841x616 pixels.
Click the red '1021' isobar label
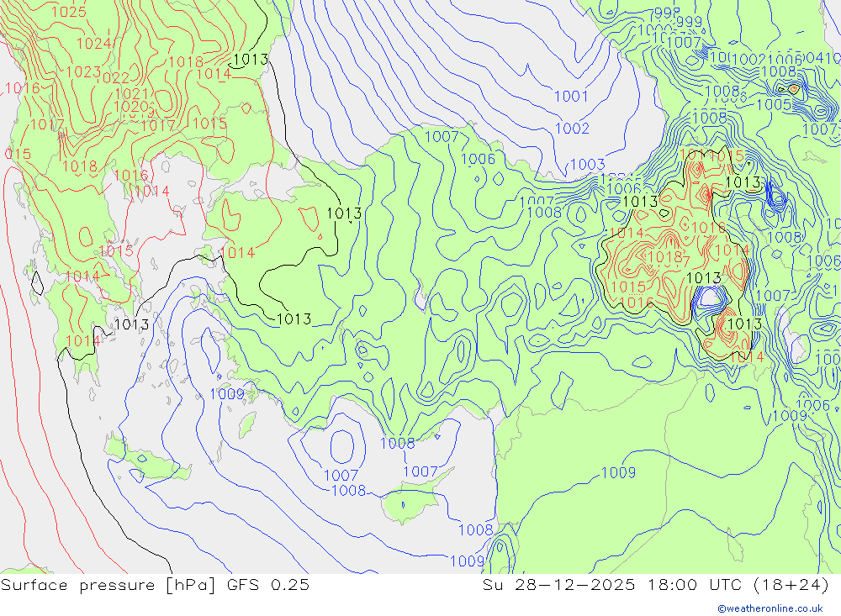coord(131,94)
